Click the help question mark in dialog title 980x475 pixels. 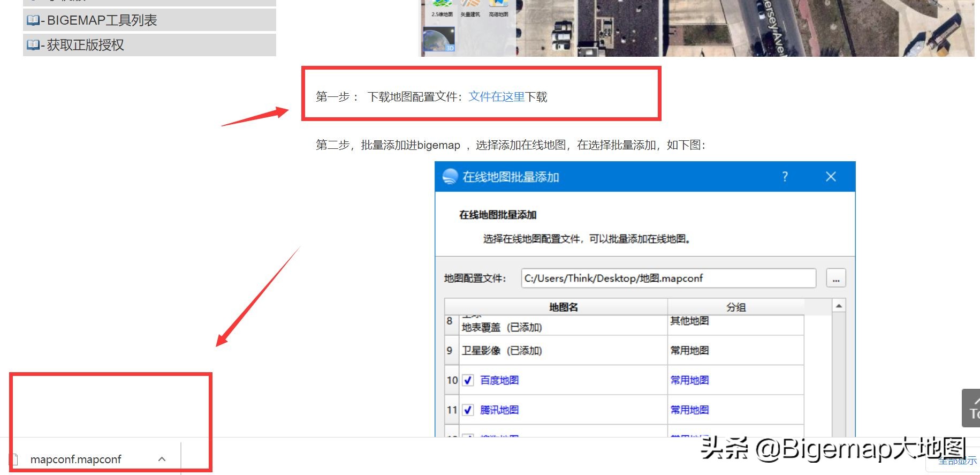(x=785, y=177)
